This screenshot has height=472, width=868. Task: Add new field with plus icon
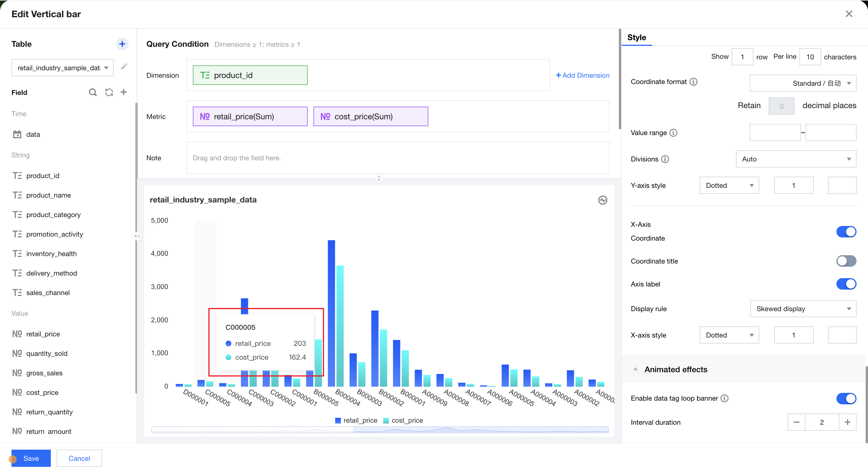click(x=124, y=92)
